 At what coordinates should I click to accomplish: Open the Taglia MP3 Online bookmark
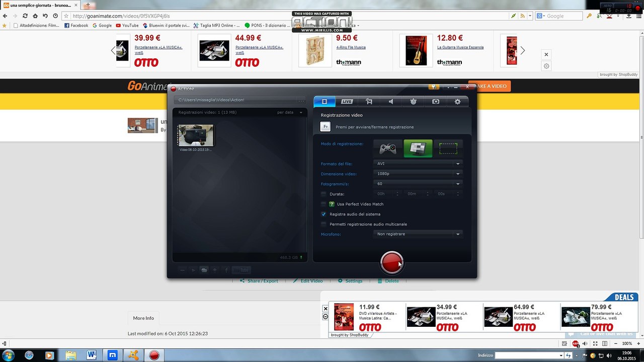(216, 25)
